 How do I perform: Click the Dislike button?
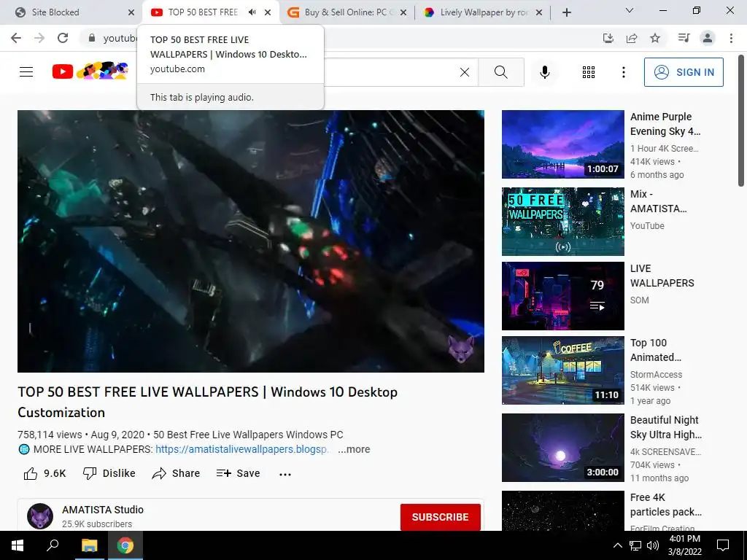[109, 473]
